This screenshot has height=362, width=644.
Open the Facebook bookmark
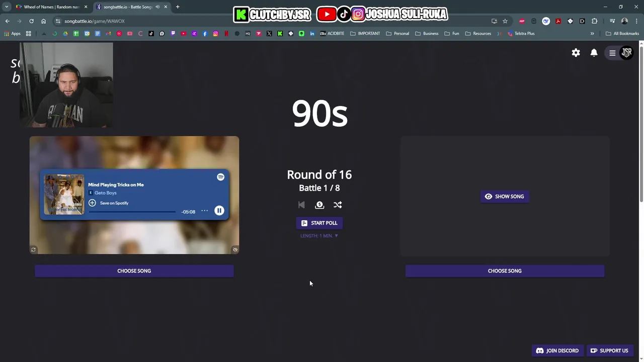[205, 34]
